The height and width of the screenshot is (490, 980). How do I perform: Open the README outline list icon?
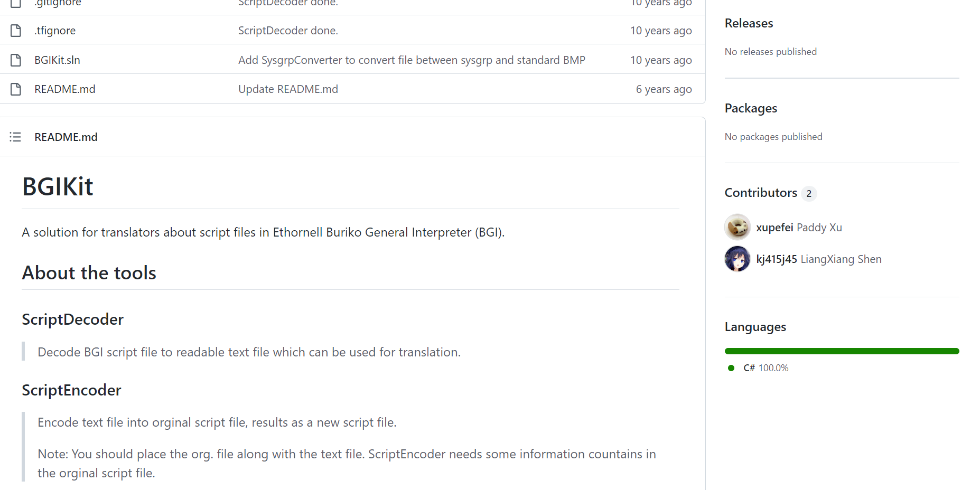point(15,137)
